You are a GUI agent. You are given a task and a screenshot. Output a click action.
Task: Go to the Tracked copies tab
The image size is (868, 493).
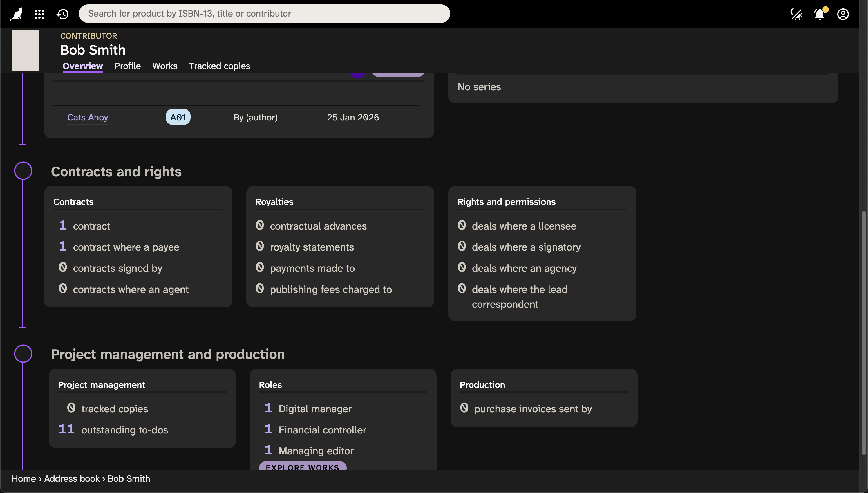pos(219,66)
